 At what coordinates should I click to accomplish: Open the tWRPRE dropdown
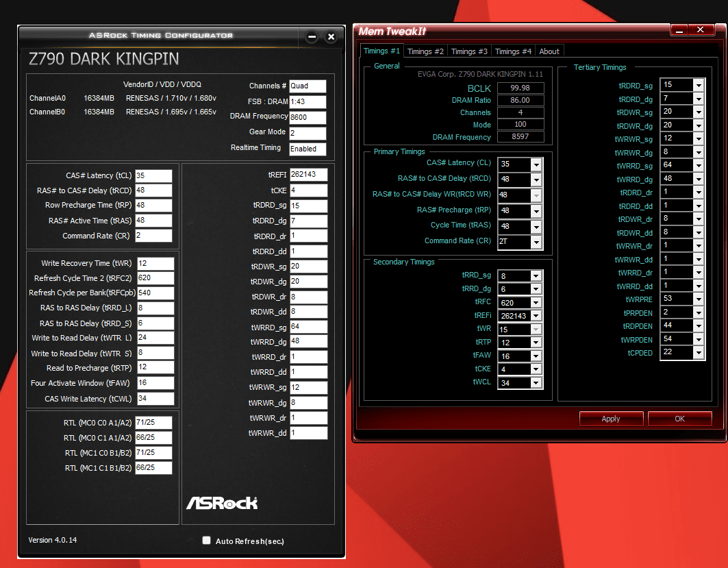(699, 299)
